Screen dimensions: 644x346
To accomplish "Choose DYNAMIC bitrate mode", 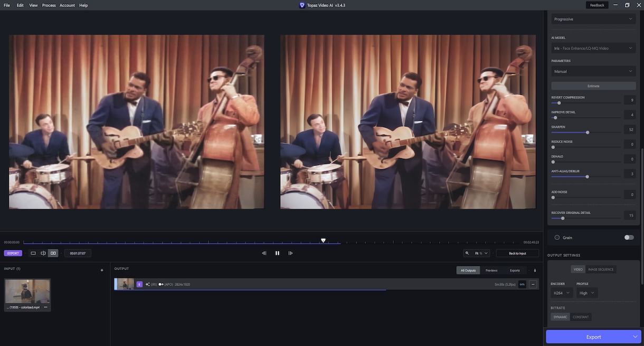I will [x=561, y=317].
